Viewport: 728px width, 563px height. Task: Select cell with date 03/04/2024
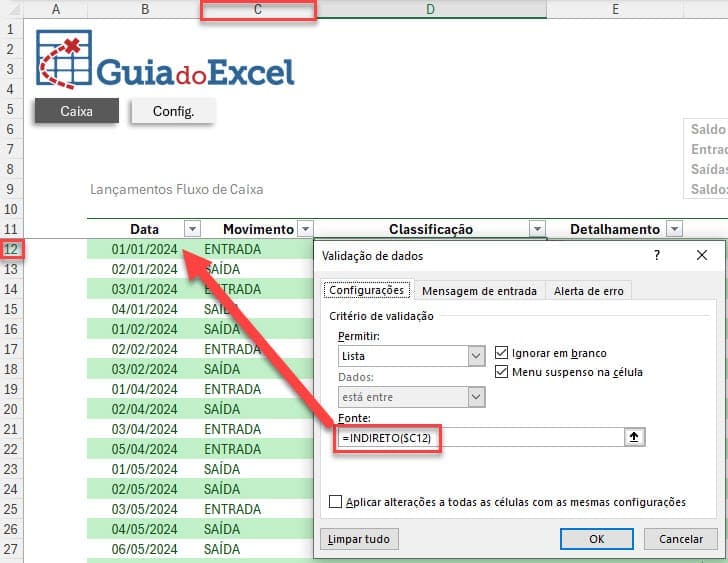(x=144, y=429)
